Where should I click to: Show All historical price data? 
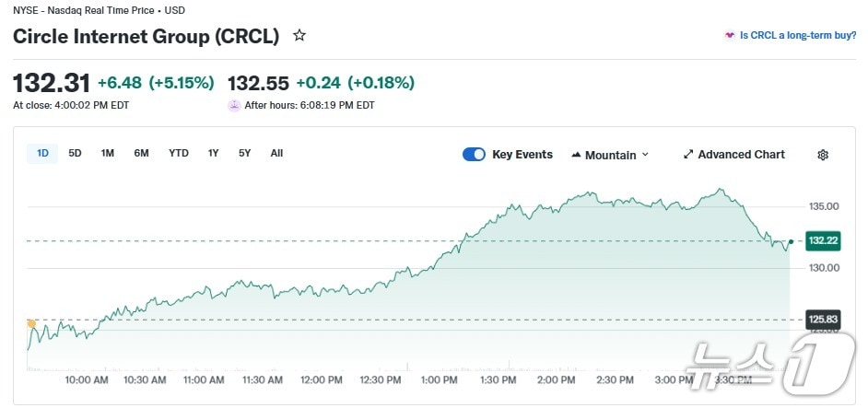click(x=276, y=153)
